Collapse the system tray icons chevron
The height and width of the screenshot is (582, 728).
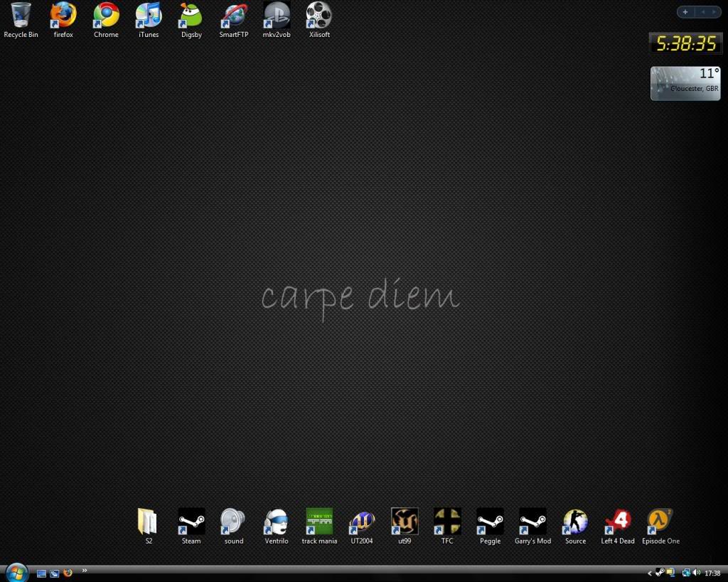649,573
